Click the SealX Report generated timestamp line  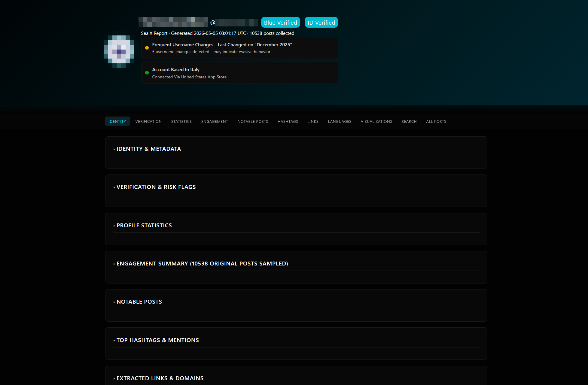[218, 33]
